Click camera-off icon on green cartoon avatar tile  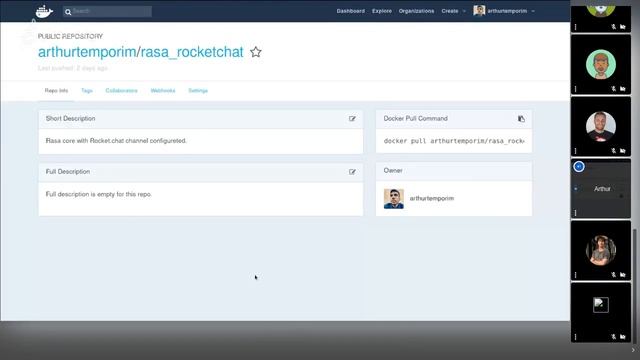click(622, 89)
